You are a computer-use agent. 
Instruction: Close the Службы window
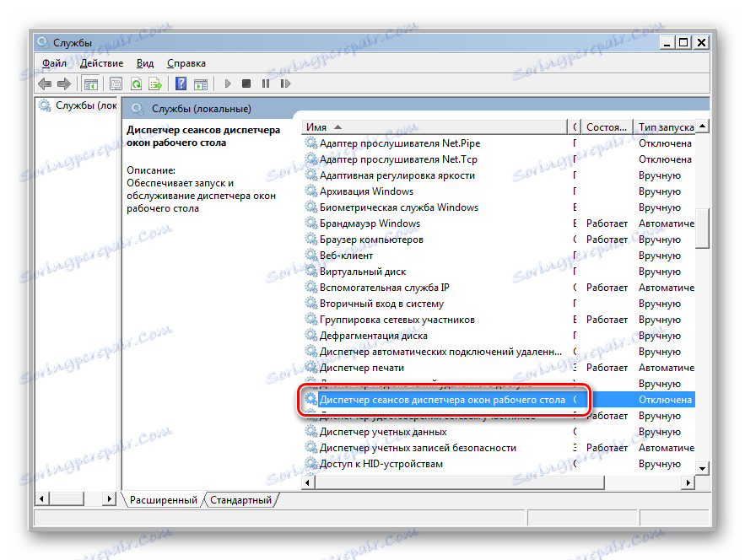701,43
